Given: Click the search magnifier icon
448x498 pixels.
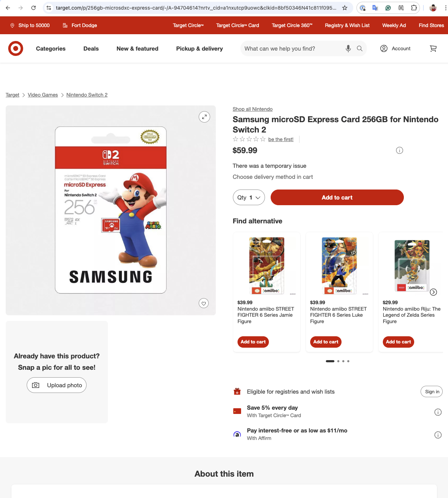Looking at the screenshot, I should pos(360,48).
